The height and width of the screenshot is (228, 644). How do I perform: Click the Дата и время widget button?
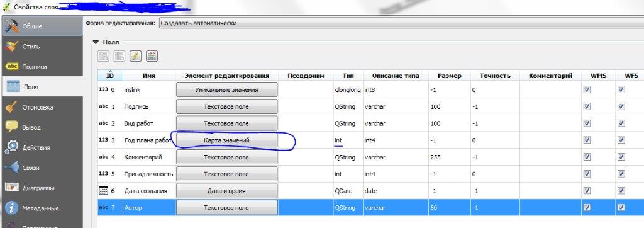tap(226, 191)
